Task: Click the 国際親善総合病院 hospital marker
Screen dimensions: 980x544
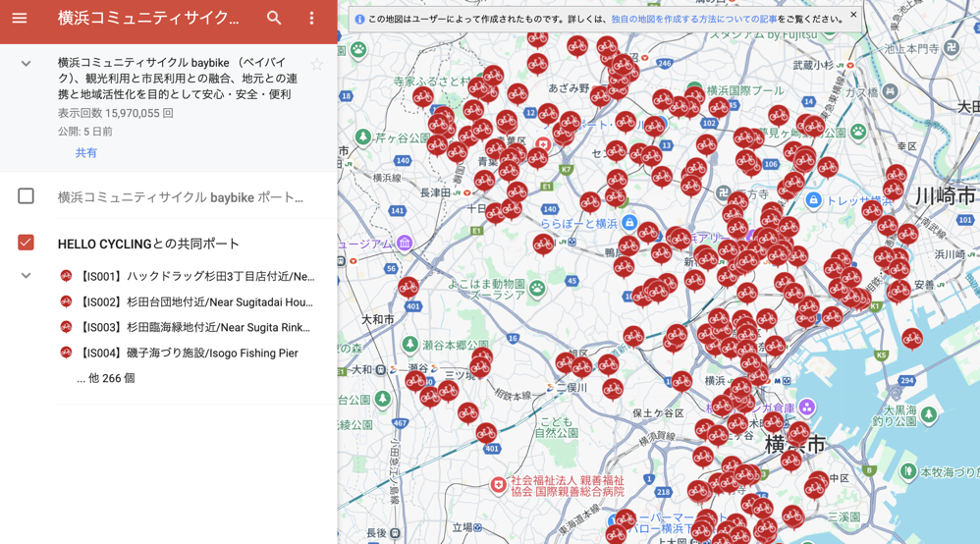Action: 498,485
